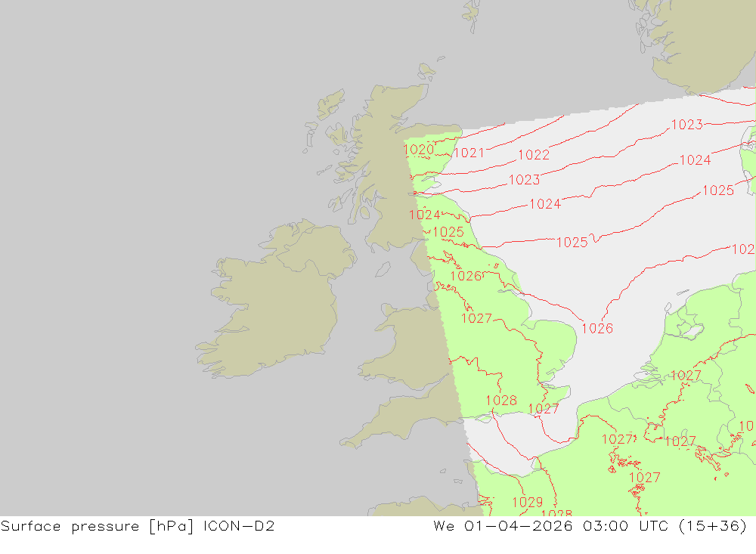Select the 1026 label over the North Sea
The height and width of the screenshot is (554, 756).
click(597, 328)
